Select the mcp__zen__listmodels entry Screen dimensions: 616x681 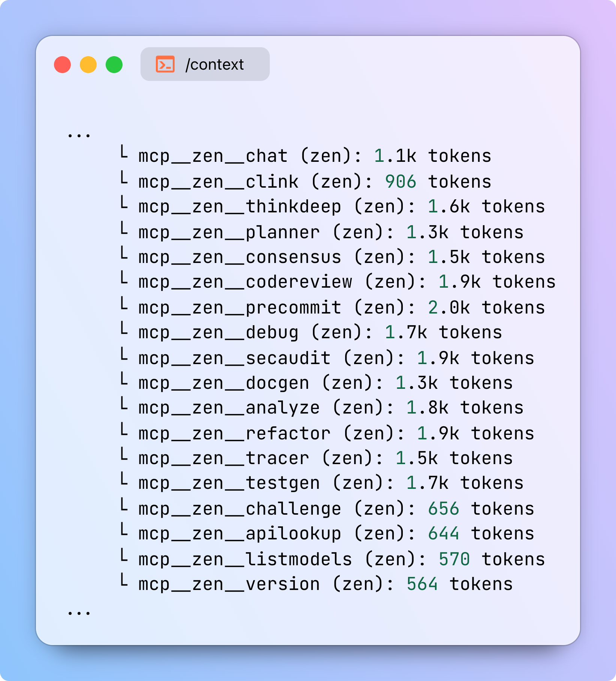245,560
